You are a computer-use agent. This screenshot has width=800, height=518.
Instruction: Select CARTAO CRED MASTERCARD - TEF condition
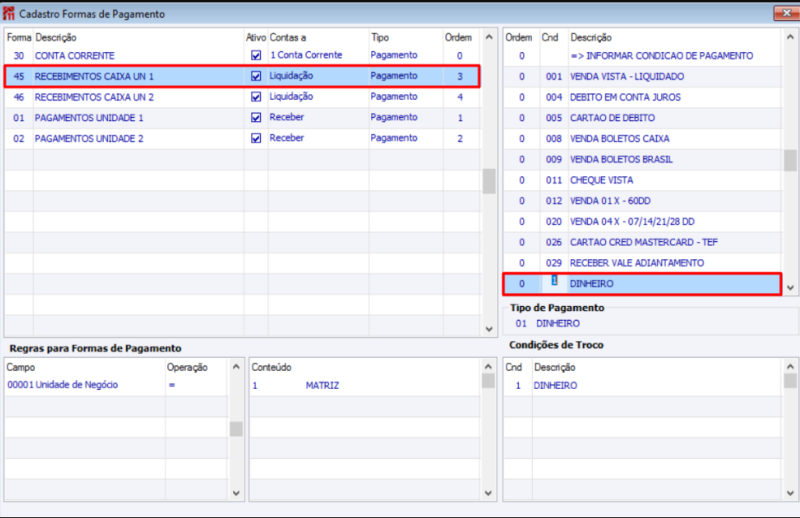[642, 242]
